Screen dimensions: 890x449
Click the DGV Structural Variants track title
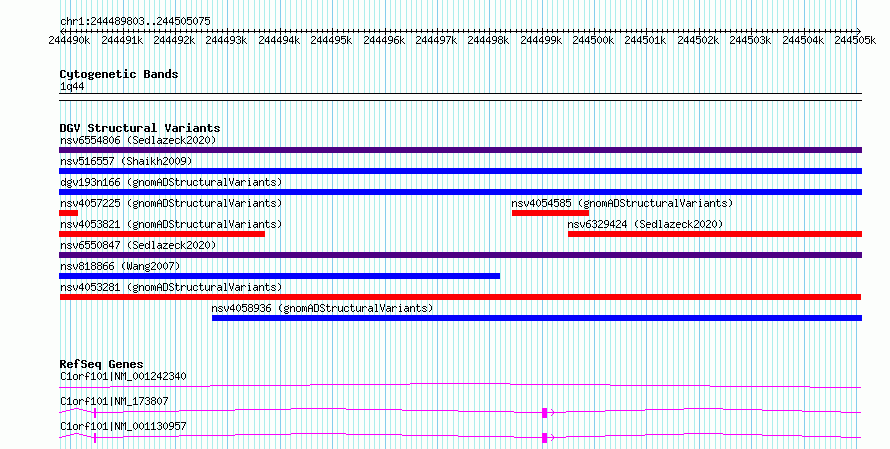(x=140, y=128)
